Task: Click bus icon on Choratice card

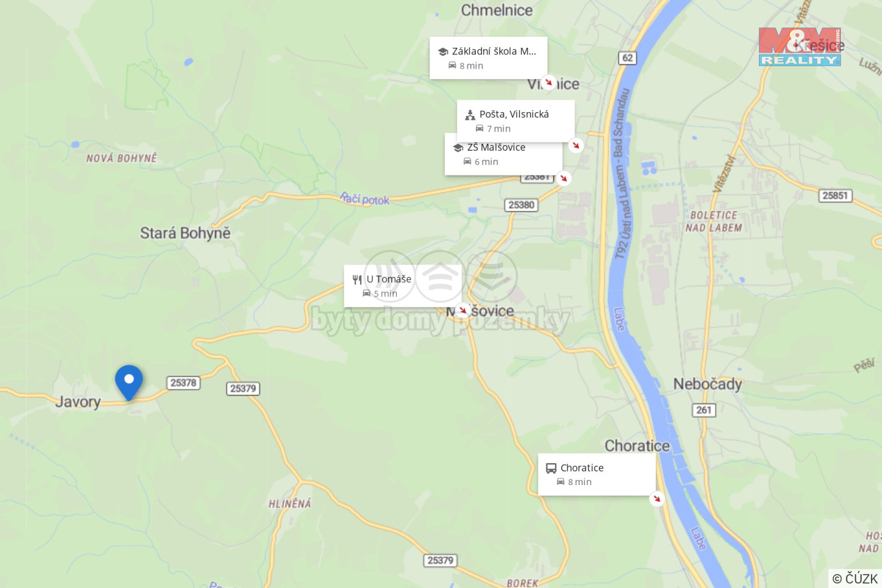Action: point(551,468)
